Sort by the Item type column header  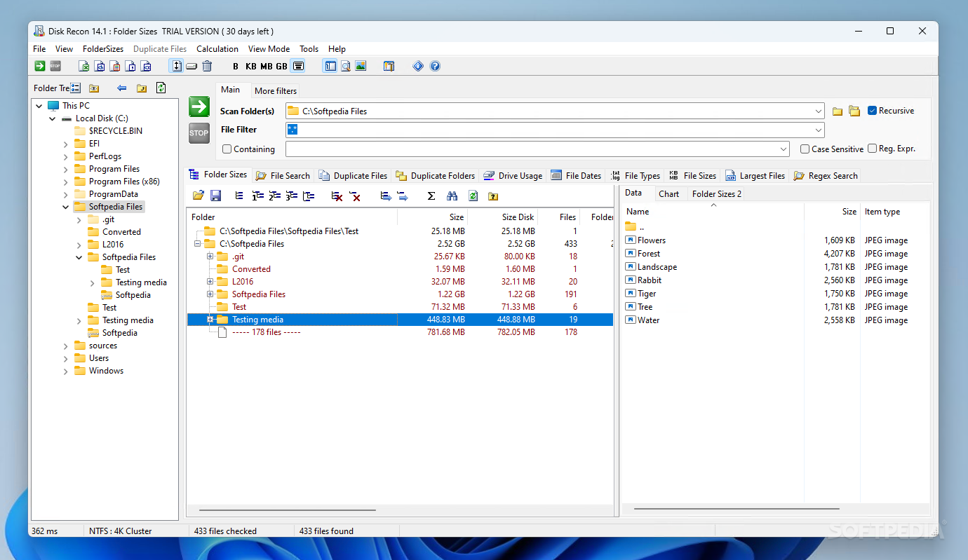point(894,212)
